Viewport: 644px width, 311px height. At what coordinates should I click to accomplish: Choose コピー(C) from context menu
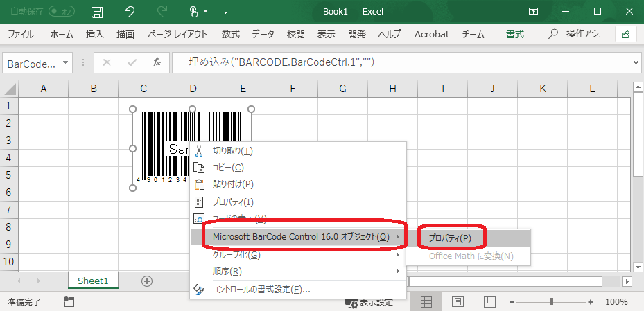point(228,168)
